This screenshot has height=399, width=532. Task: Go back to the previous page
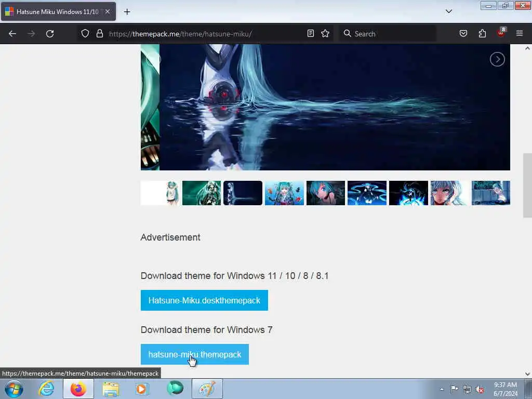(x=12, y=34)
